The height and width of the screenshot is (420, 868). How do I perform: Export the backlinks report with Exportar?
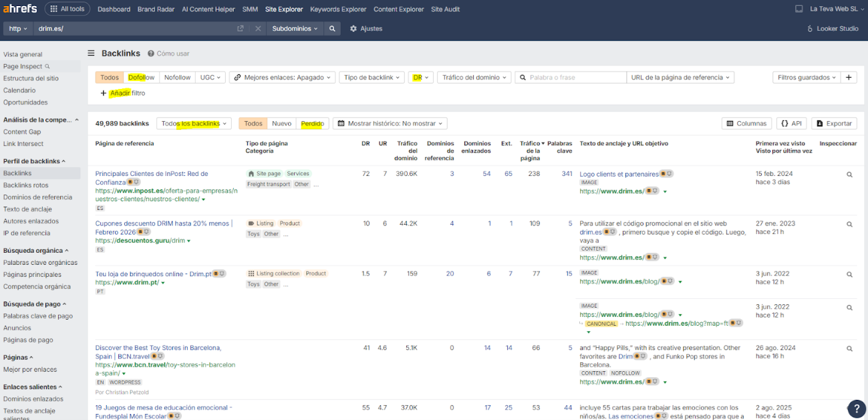coord(833,123)
